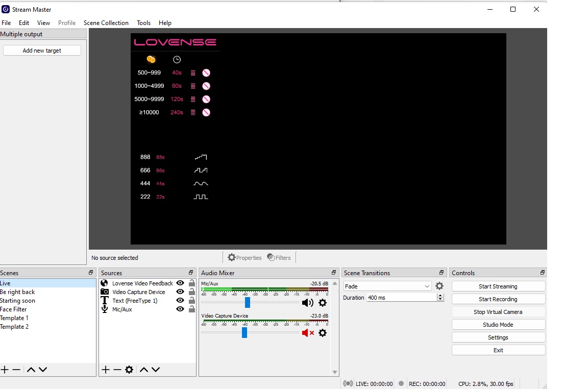This screenshot has width=588, height=389.
Task: Open the Tools menu
Action: (x=143, y=23)
